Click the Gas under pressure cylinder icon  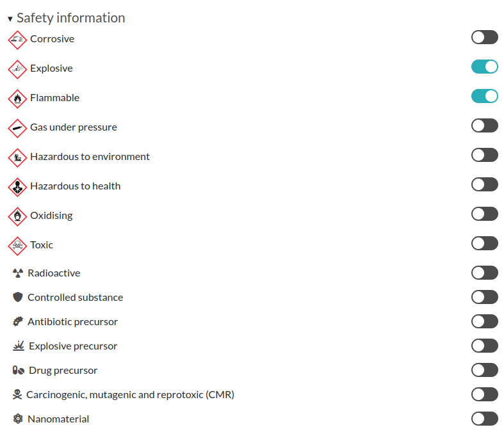pyautogui.click(x=17, y=128)
